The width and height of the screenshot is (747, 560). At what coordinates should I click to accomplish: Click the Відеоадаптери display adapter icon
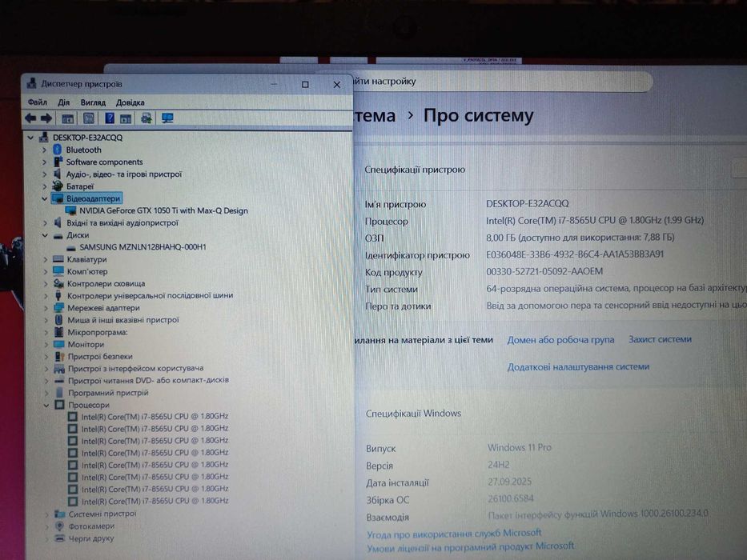click(58, 198)
